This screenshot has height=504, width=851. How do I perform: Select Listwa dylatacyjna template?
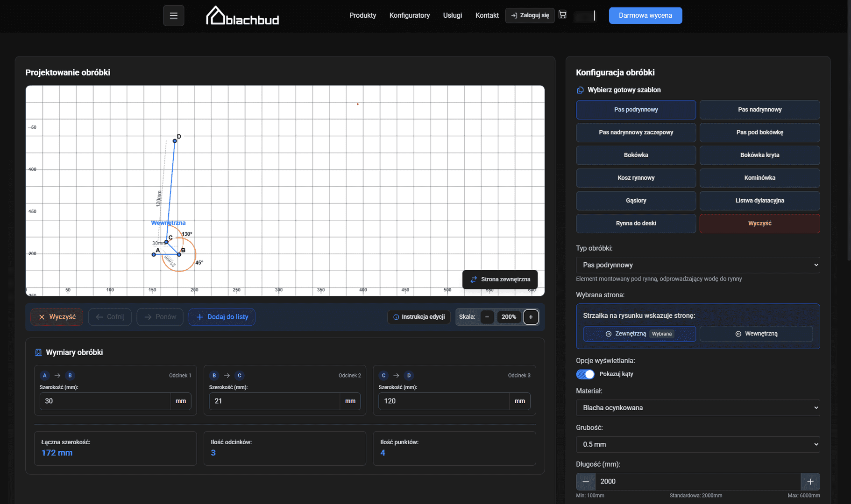click(759, 201)
